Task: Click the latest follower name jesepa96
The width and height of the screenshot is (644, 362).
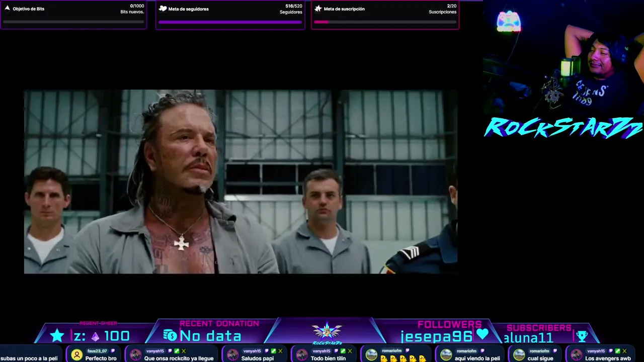Action: pyautogui.click(x=437, y=336)
